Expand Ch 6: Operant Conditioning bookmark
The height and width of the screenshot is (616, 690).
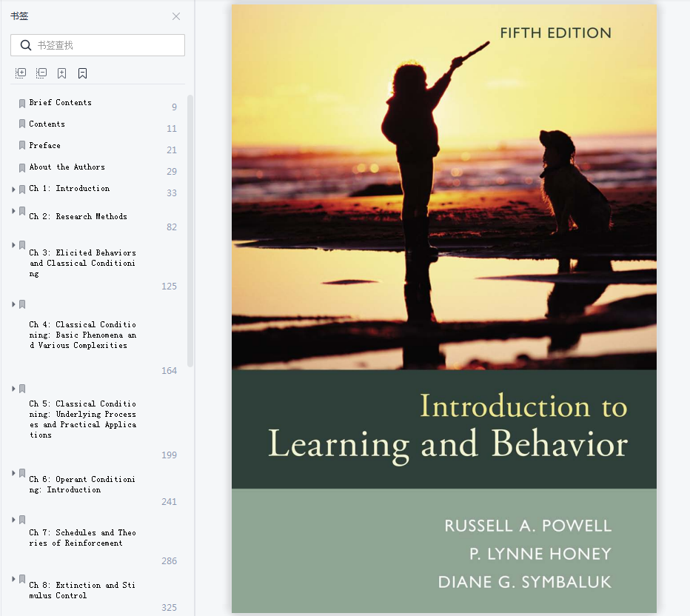tap(13, 473)
